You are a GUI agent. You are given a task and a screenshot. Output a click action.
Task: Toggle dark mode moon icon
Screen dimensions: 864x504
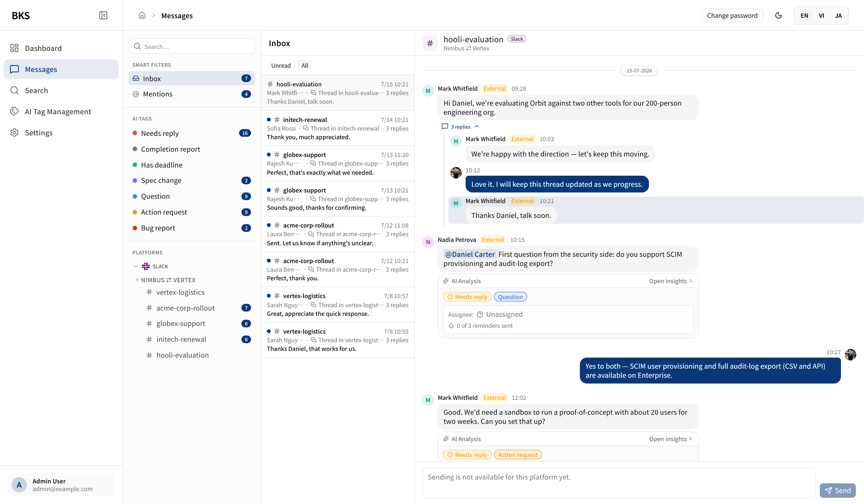pos(778,15)
